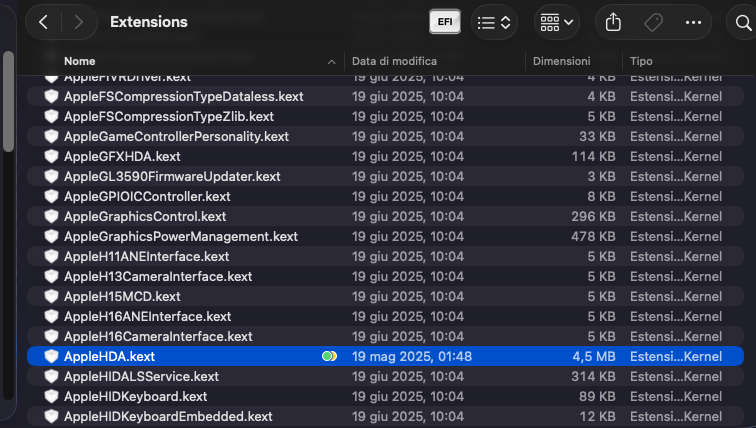Click the 19 mag 2025, 01:48 date
756x428 pixels.
tap(412, 357)
